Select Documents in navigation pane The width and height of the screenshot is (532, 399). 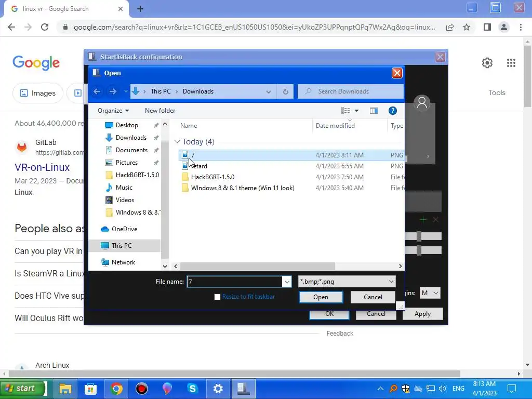pos(131,150)
